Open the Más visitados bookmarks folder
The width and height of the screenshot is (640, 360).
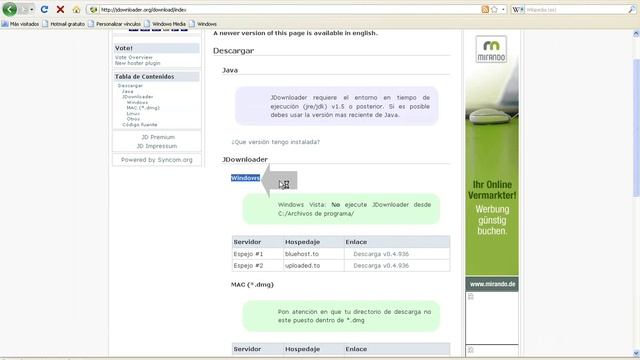[x=20, y=24]
